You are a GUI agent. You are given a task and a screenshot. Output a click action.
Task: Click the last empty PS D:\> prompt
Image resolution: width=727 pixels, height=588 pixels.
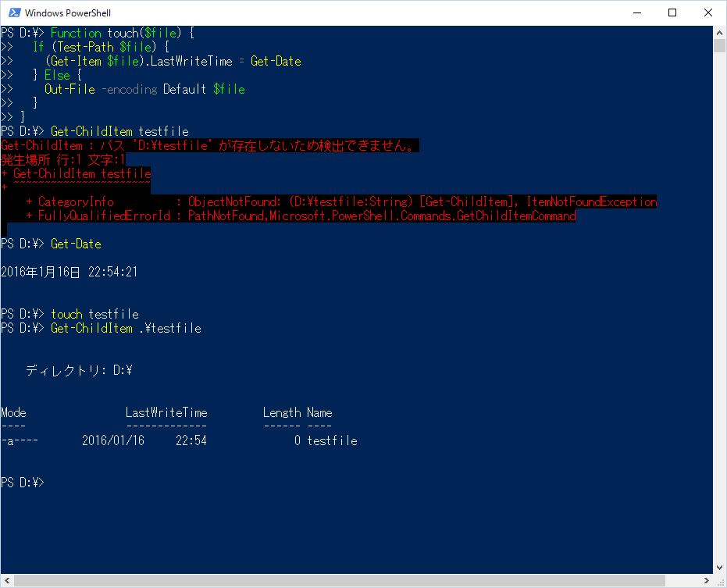[23, 483]
